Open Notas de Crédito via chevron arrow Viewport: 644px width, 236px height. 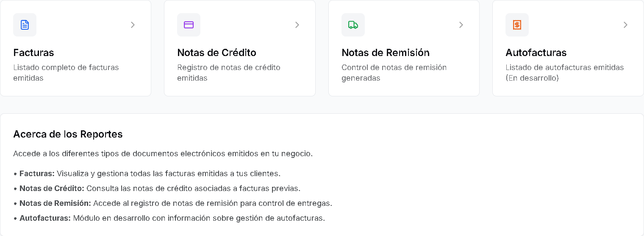coord(297,25)
